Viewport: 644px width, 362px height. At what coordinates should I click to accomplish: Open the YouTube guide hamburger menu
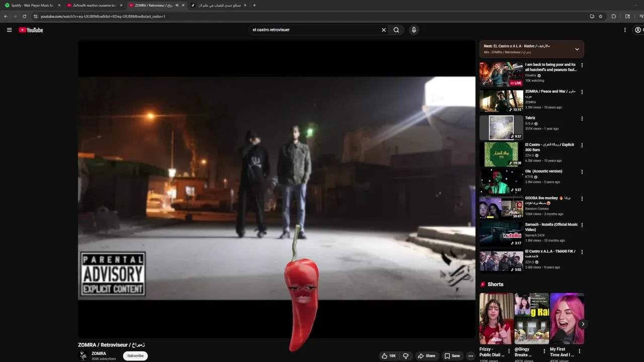pos(9,30)
